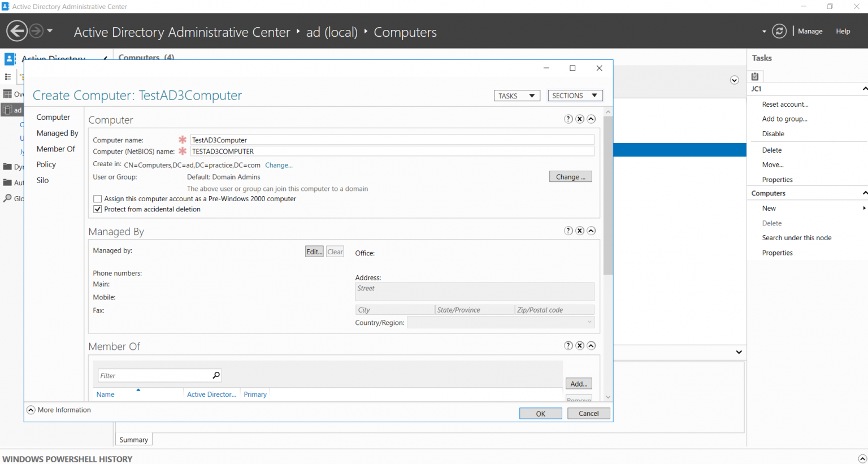Click the City field

coord(395,310)
